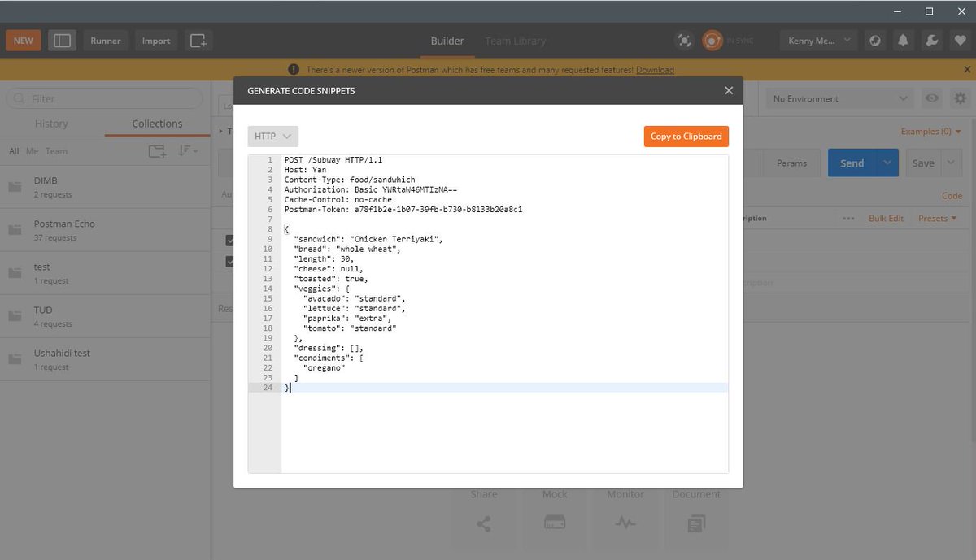Maximize the Postman window
This screenshot has height=560, width=976.
coord(929,11)
